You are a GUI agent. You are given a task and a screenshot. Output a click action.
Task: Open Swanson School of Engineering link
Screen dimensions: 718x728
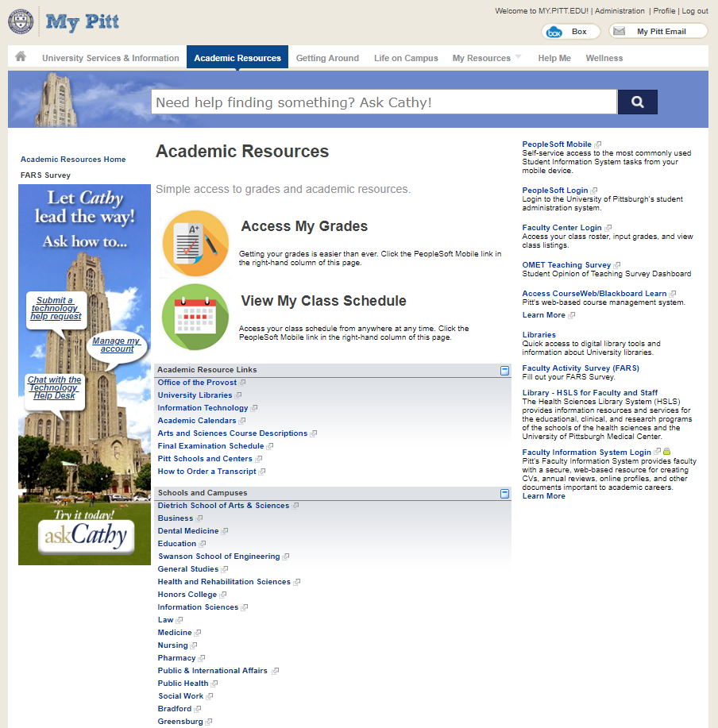[x=218, y=557]
